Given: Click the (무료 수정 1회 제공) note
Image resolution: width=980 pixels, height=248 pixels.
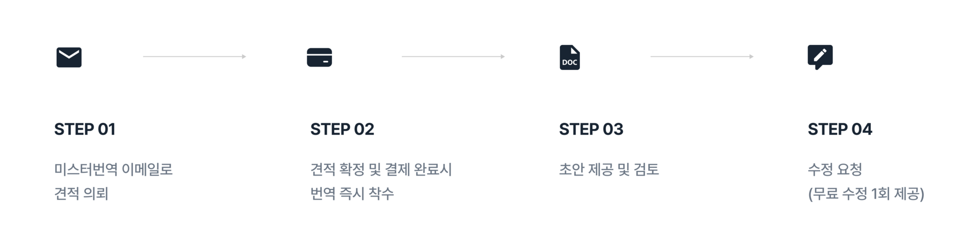Looking at the screenshot, I should click(866, 194).
